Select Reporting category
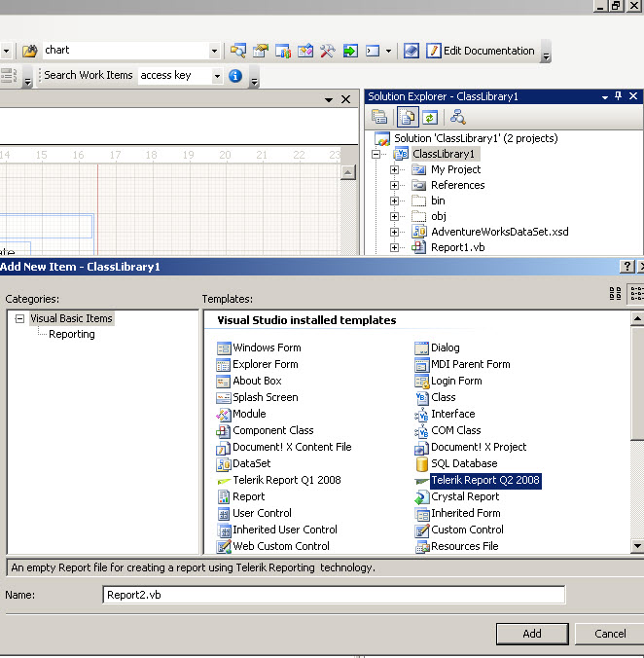 point(72,334)
